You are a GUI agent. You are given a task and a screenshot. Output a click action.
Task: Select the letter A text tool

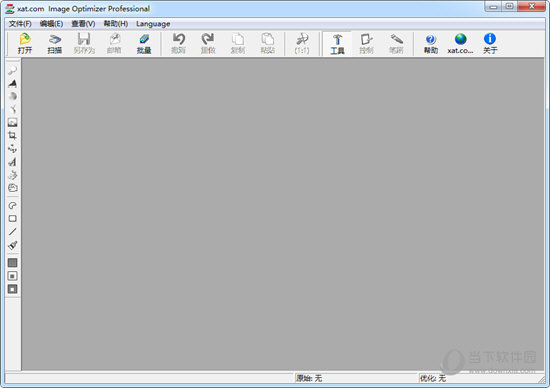(x=13, y=162)
